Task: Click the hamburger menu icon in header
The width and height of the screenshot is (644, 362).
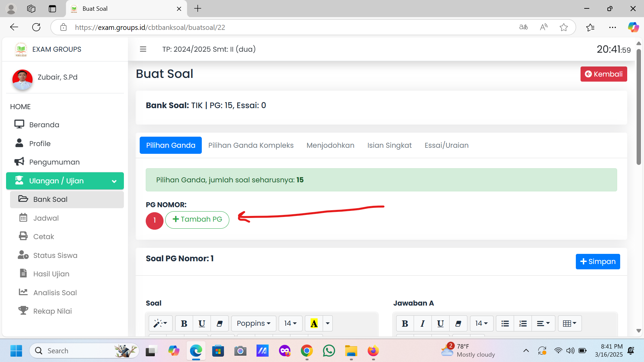Action: pos(143,49)
